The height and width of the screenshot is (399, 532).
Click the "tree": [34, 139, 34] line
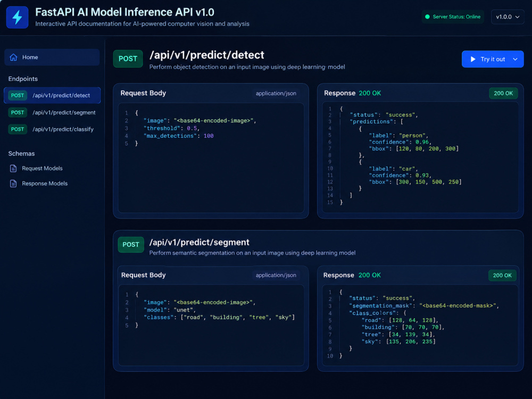[398, 335]
